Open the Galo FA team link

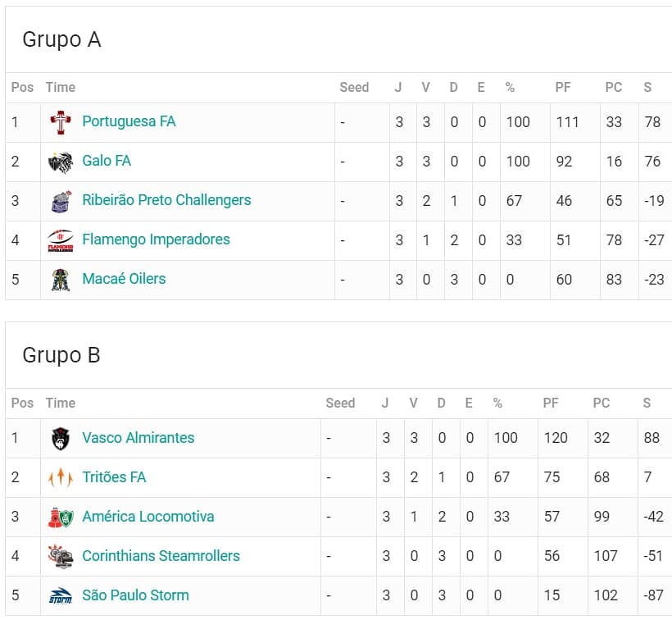(107, 161)
